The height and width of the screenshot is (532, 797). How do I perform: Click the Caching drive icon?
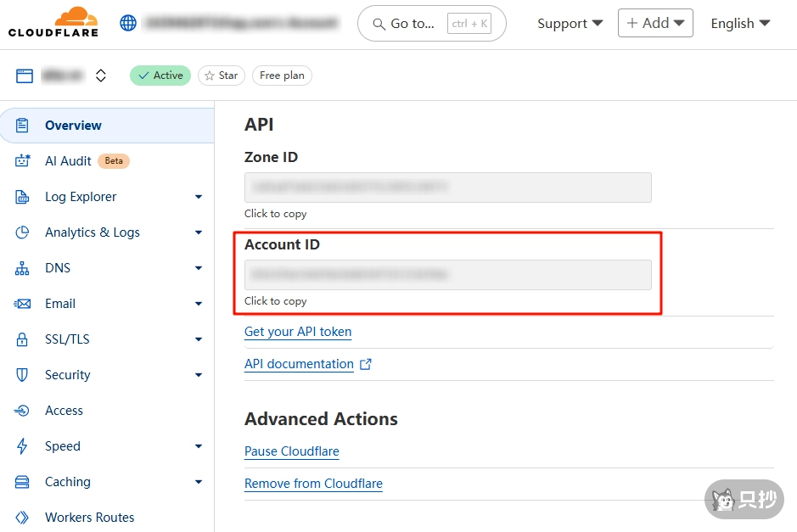pyautogui.click(x=23, y=482)
